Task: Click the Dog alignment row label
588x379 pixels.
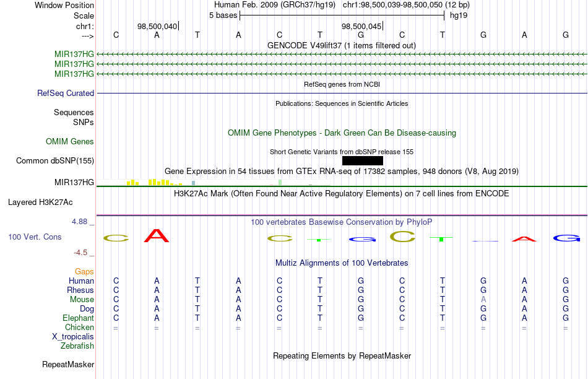Action: (x=87, y=309)
